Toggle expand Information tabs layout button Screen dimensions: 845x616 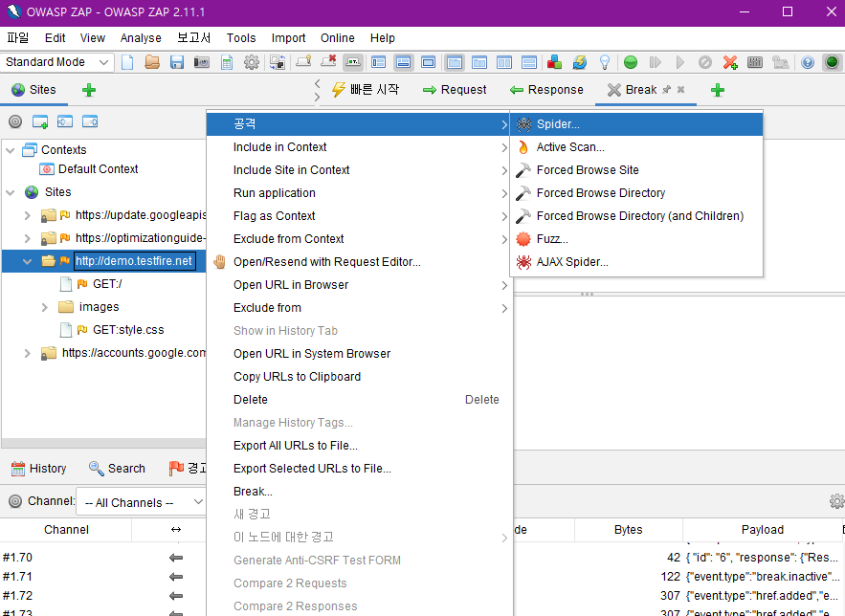[x=403, y=62]
